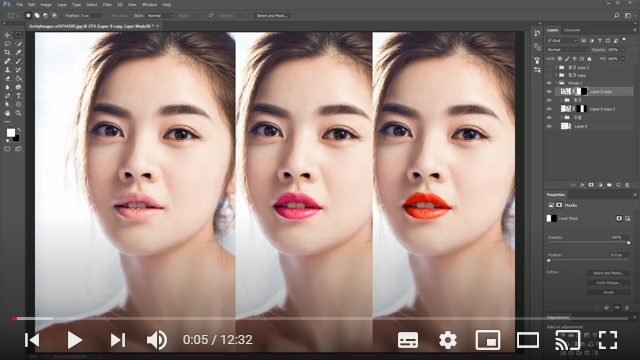Hide the Group 1 layer group

click(549, 83)
